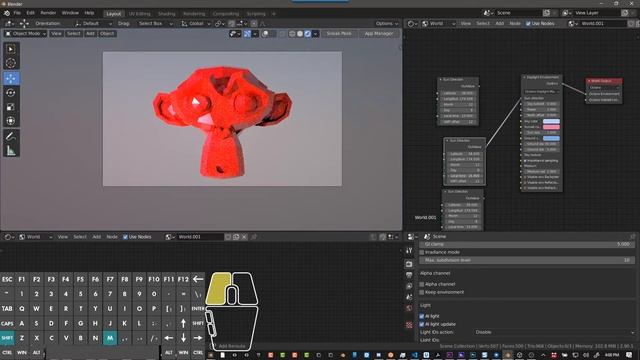This screenshot has width=640, height=360.
Task: Open viewport View menu button
Action: pyautogui.click(x=56, y=34)
